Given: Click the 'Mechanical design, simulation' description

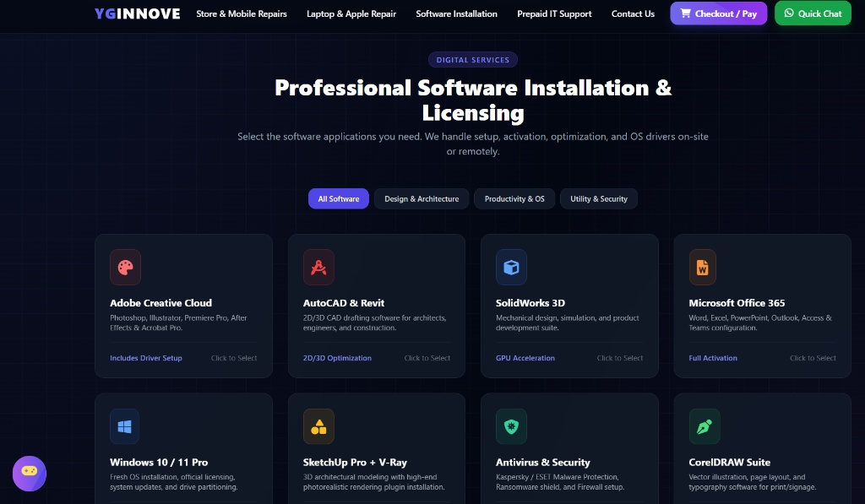Looking at the screenshot, I should coord(567,322).
